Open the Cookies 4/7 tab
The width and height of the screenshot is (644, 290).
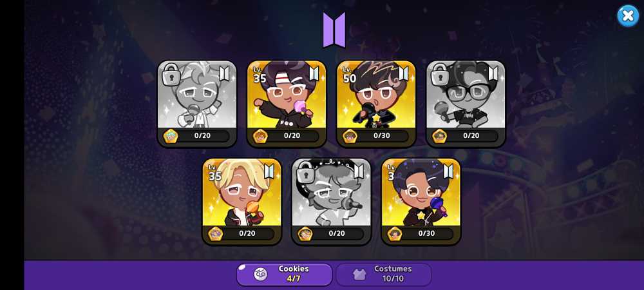(x=284, y=274)
